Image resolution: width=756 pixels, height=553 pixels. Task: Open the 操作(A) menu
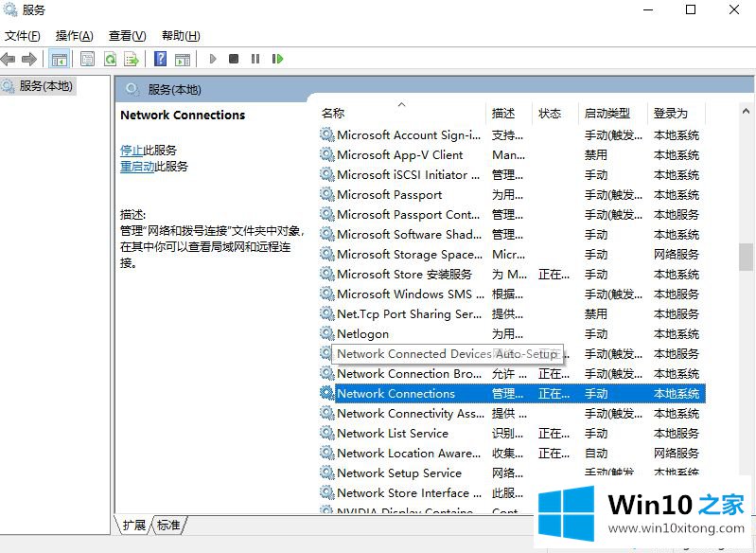(x=74, y=36)
